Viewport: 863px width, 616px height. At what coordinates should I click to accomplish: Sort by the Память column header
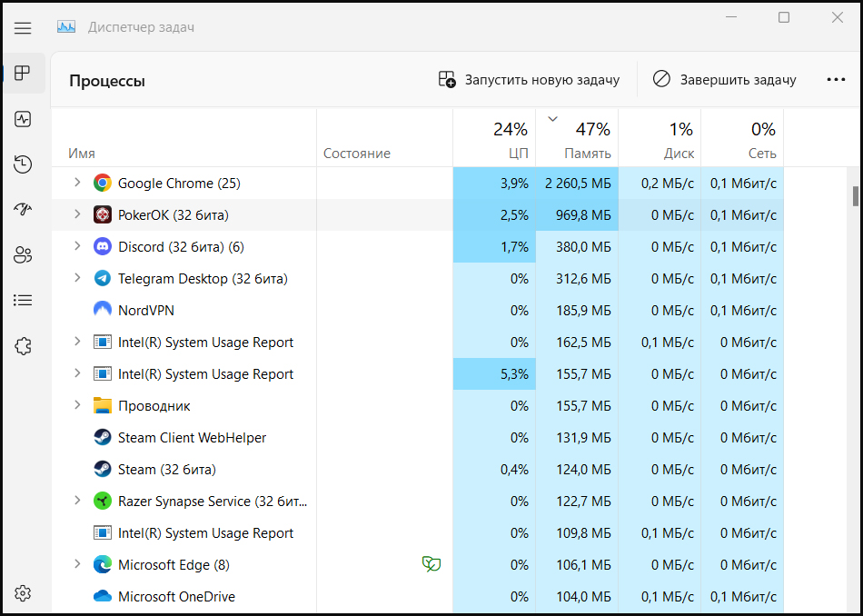coord(577,138)
